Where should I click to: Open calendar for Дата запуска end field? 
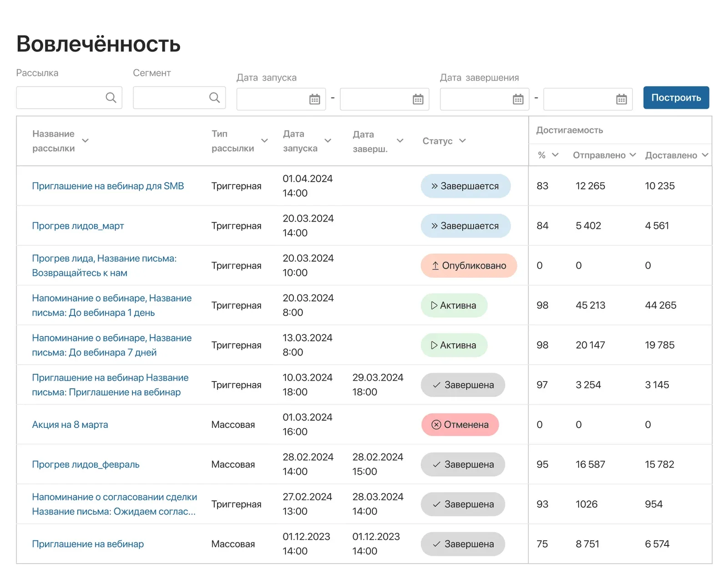(x=418, y=99)
